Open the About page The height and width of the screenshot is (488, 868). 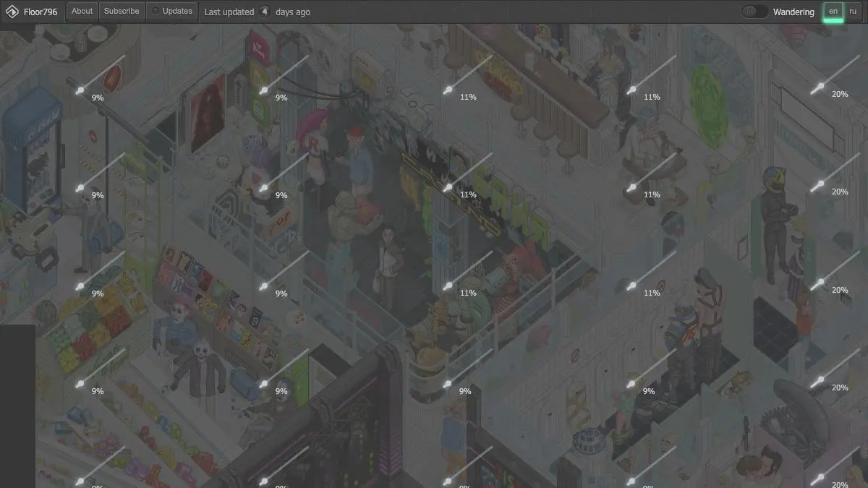pyautogui.click(x=82, y=12)
